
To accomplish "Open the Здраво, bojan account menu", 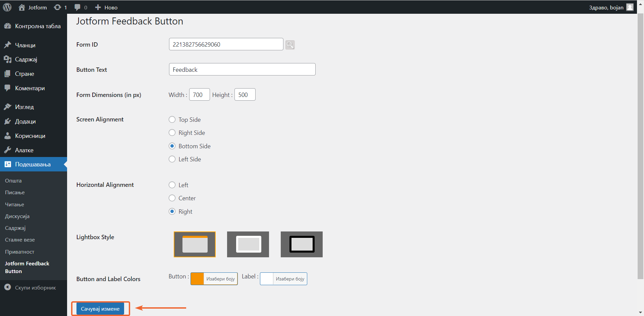I will (611, 7).
